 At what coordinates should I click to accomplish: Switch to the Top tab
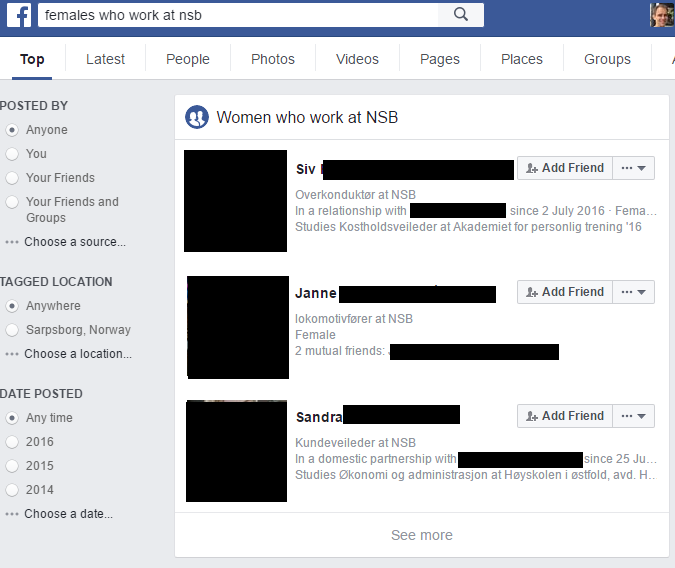[x=32, y=59]
